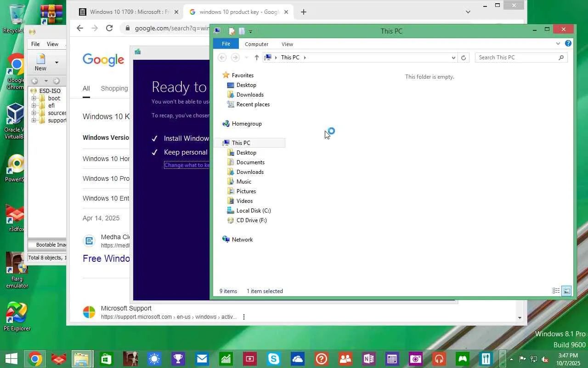Click the New image button in PowerISO
The height and width of the screenshot is (368, 588).
(x=40, y=62)
